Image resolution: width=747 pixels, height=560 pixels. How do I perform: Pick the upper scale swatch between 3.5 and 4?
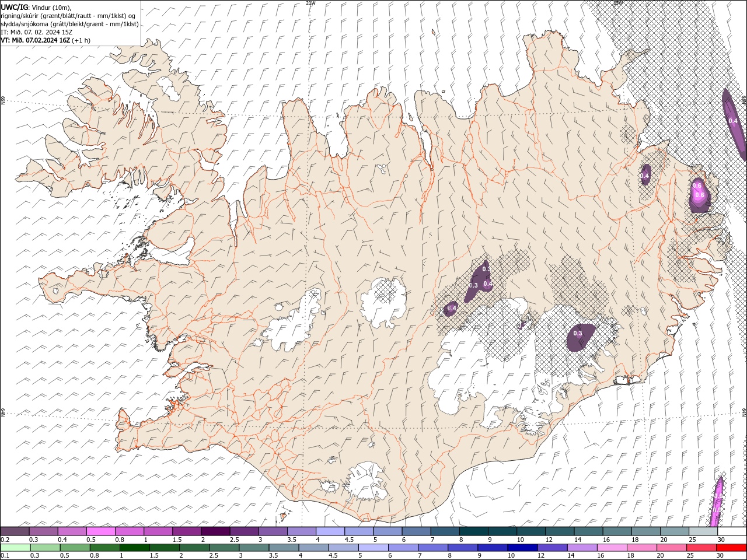(x=301, y=531)
